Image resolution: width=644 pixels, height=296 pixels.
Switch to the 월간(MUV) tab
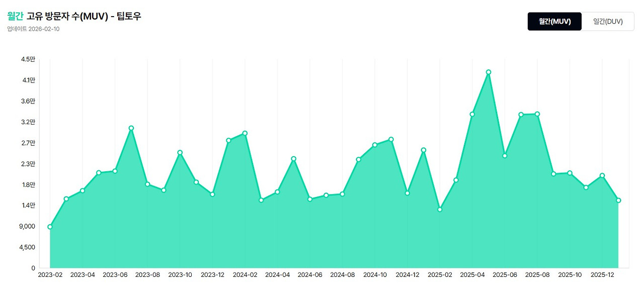click(x=554, y=22)
